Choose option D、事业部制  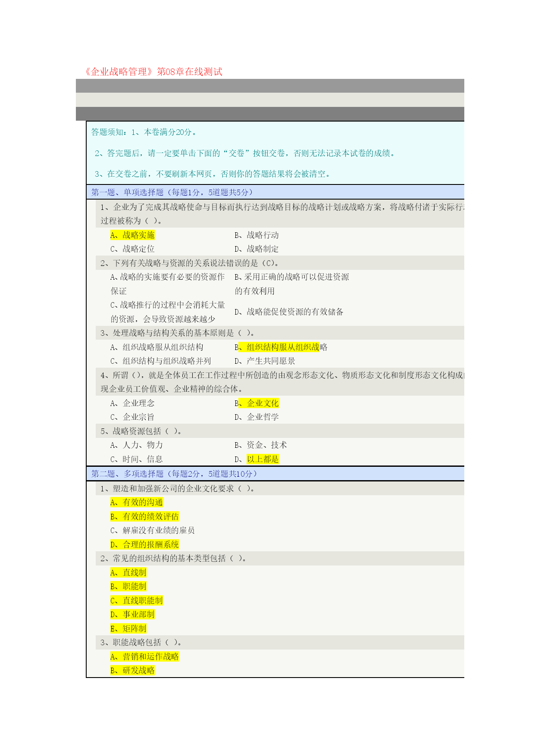pyautogui.click(x=132, y=614)
